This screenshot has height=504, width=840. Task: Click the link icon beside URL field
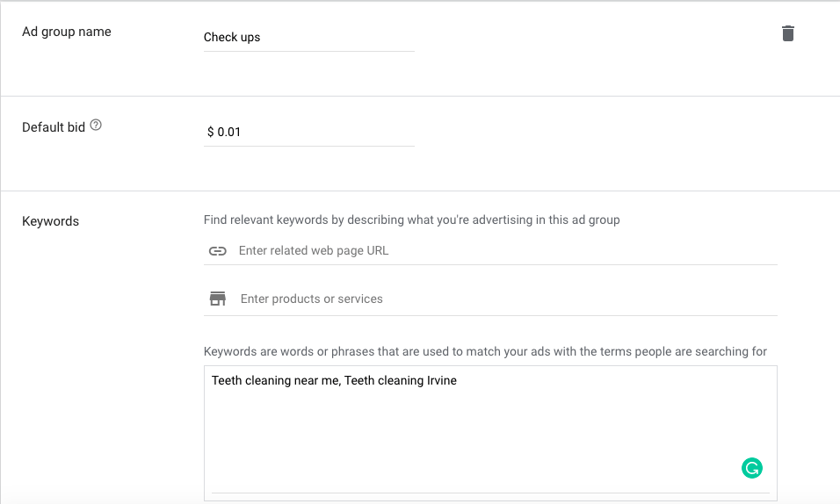click(217, 251)
